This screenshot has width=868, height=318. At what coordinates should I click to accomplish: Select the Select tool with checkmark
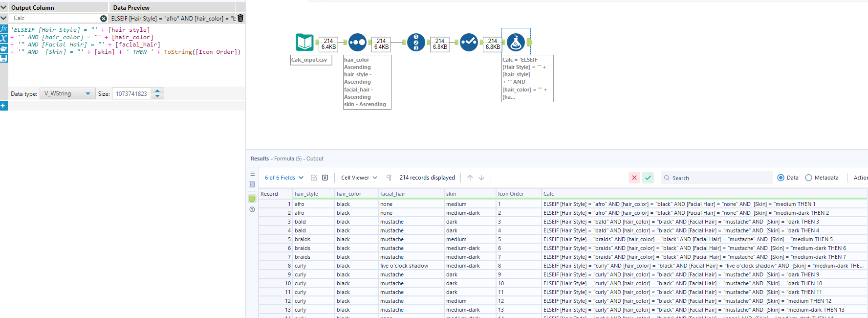tap(469, 43)
